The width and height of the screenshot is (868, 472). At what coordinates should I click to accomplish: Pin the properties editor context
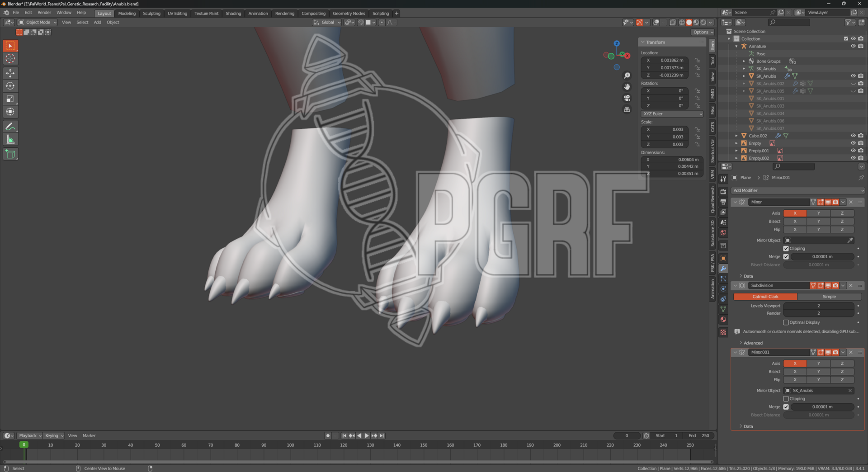861,178
